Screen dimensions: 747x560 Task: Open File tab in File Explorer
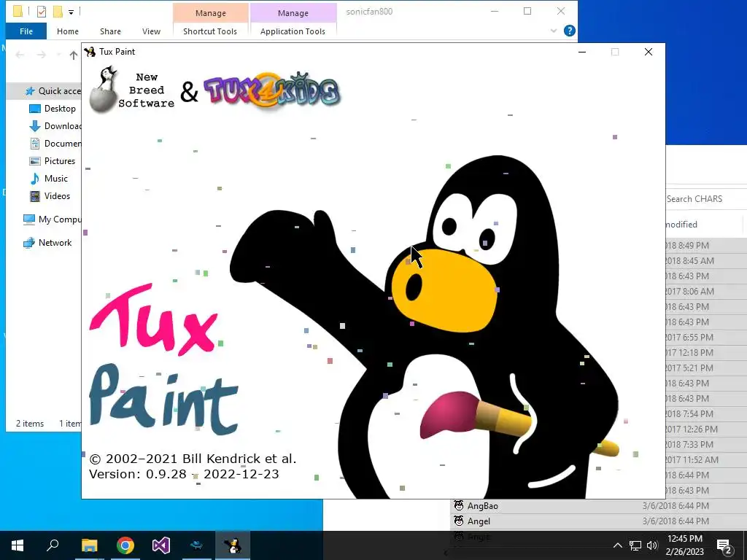26,31
